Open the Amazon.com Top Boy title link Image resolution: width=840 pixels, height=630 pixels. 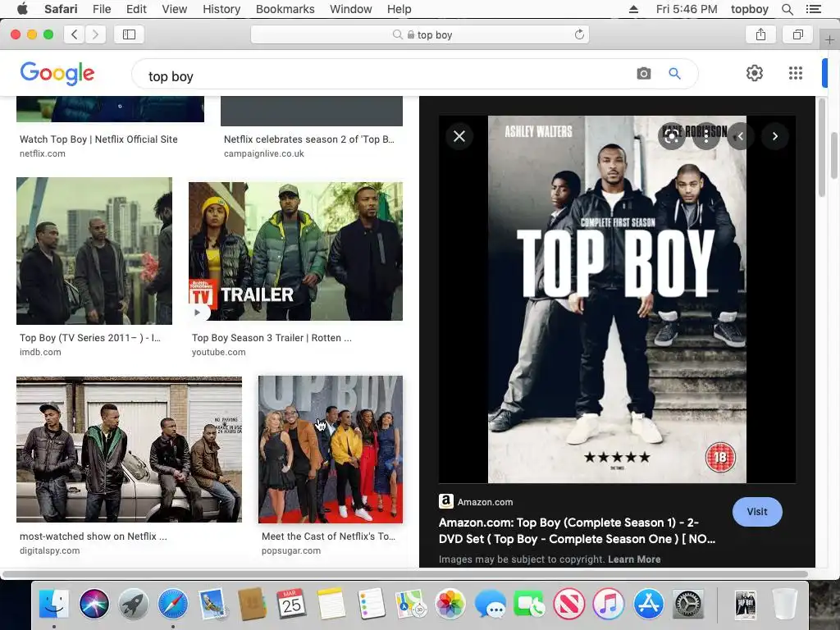coord(577,531)
